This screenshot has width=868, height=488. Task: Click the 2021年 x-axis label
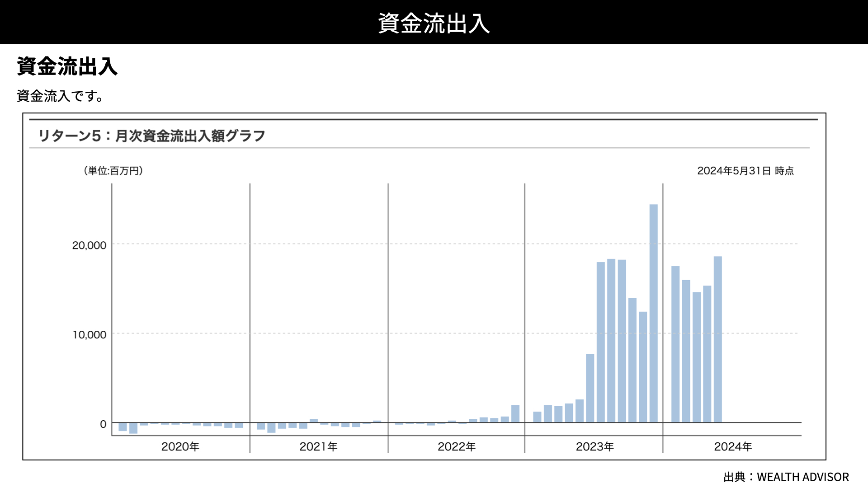coord(318,446)
